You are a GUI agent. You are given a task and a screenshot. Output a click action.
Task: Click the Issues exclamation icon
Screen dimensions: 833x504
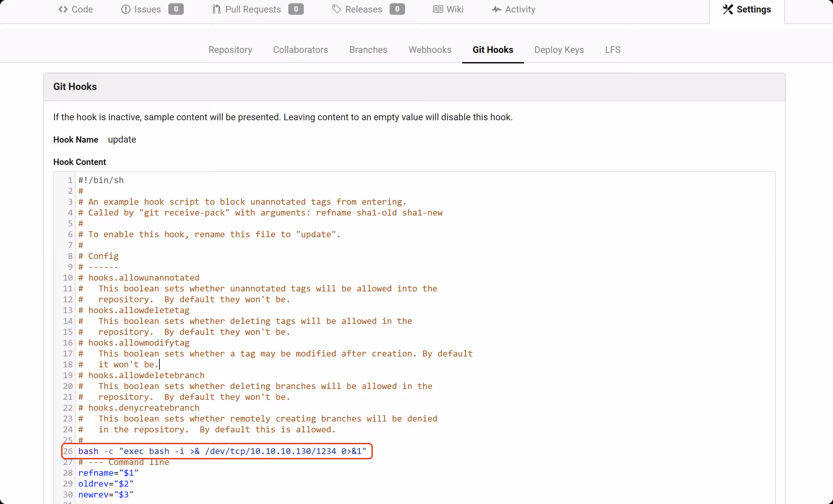point(126,9)
